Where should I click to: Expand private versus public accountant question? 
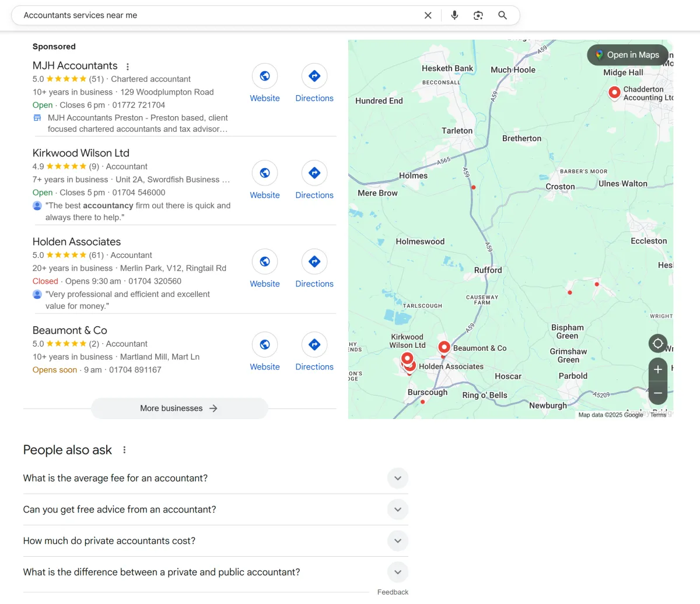point(215,572)
